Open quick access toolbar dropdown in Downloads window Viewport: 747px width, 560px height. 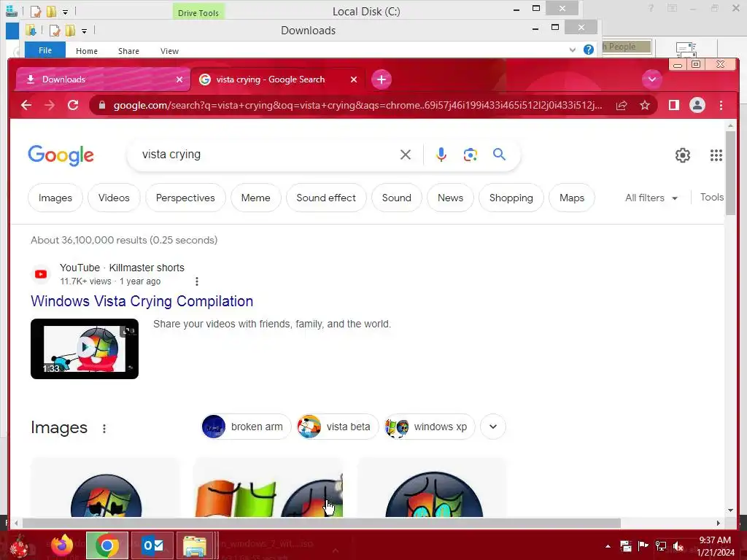[85, 31]
